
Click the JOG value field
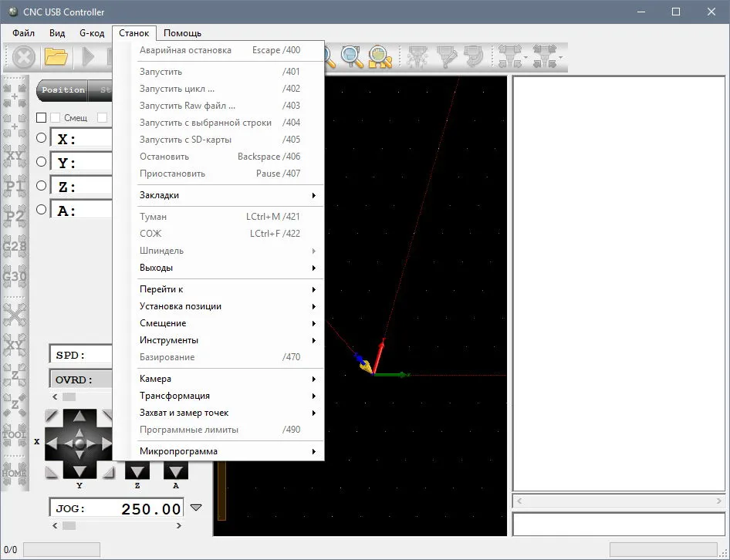pos(117,508)
